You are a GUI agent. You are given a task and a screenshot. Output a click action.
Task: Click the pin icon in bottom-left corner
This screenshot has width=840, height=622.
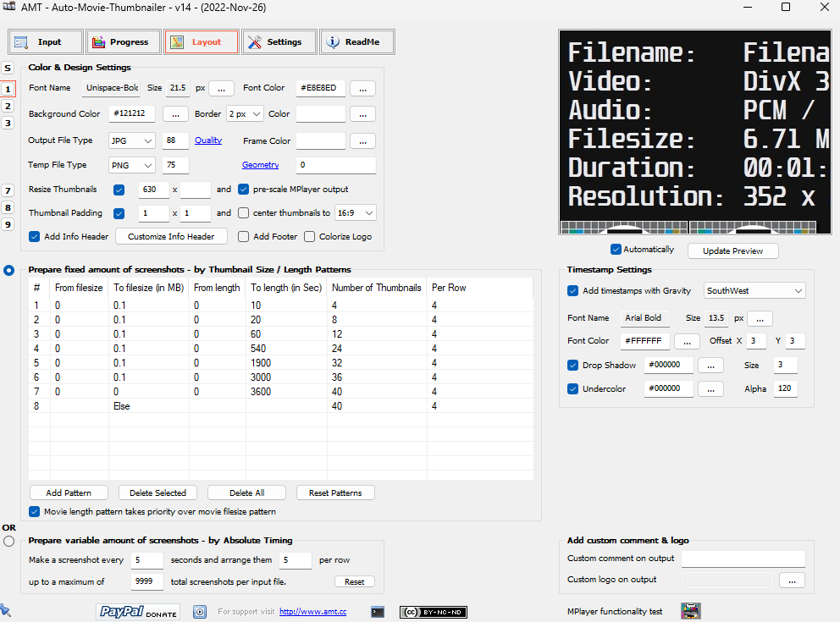(x=5, y=610)
